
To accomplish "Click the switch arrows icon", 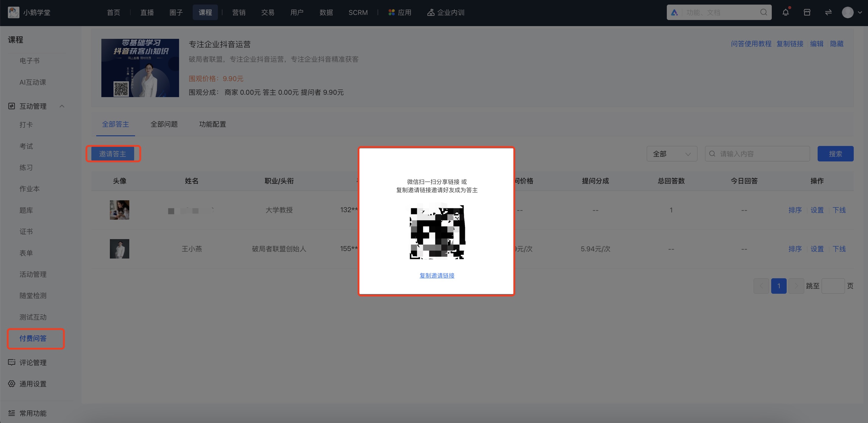I will point(828,12).
